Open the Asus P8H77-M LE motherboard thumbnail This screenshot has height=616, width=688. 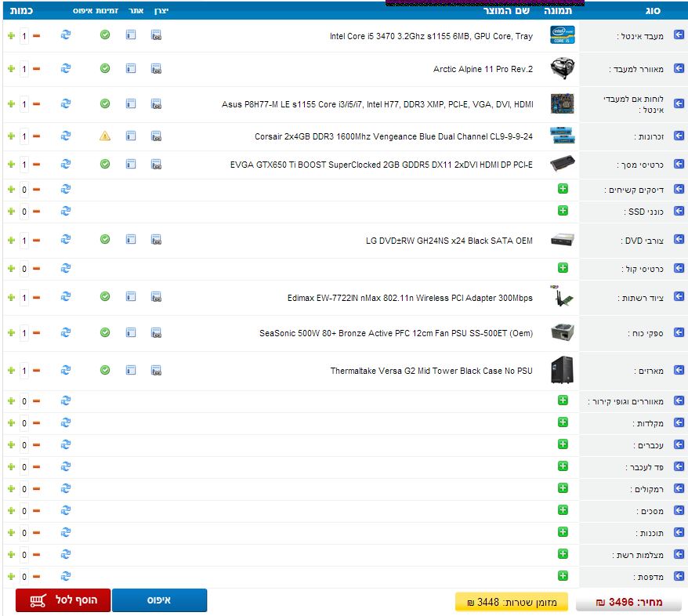click(x=562, y=103)
